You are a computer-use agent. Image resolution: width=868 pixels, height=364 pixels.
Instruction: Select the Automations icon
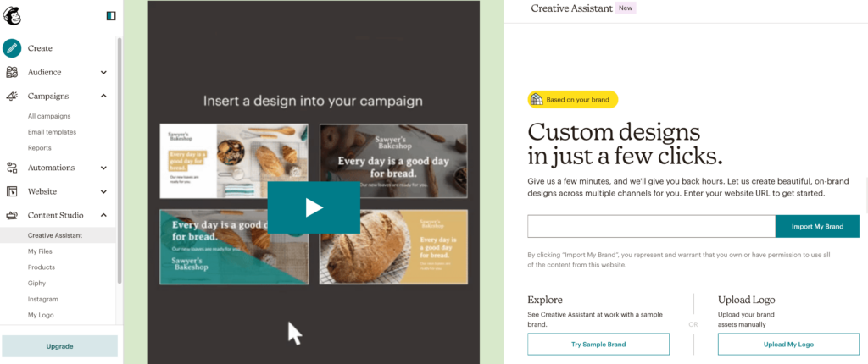point(12,168)
